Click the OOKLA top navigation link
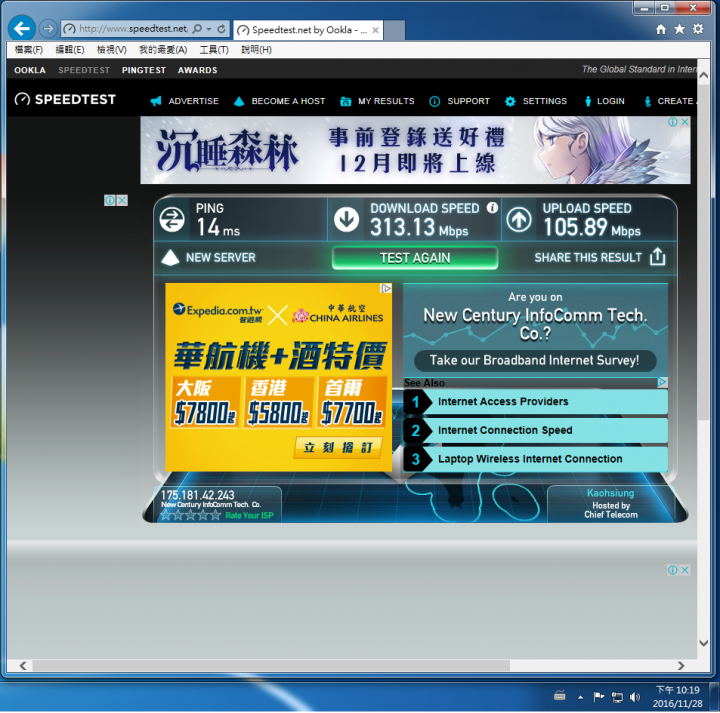This screenshot has height=713, width=720. [x=30, y=70]
